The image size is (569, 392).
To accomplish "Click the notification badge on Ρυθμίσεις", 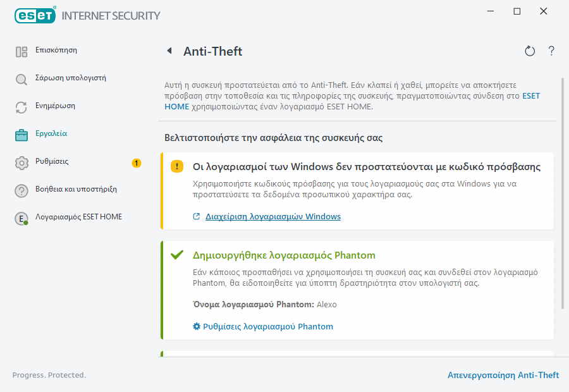I will pos(137,162).
